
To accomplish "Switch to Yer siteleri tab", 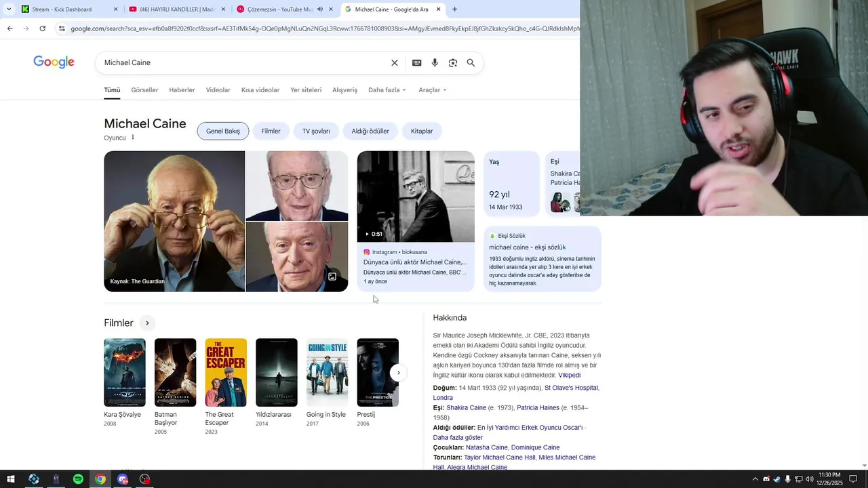I will coord(306,90).
